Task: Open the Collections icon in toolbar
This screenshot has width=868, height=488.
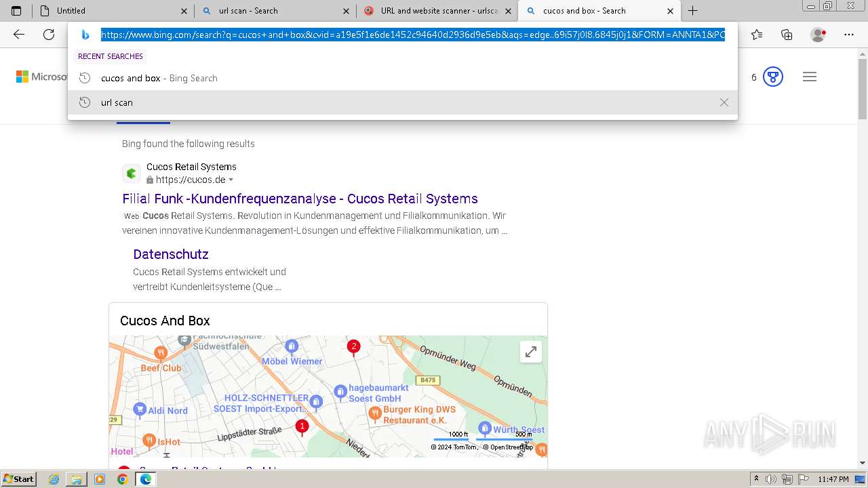Action: coord(787,35)
